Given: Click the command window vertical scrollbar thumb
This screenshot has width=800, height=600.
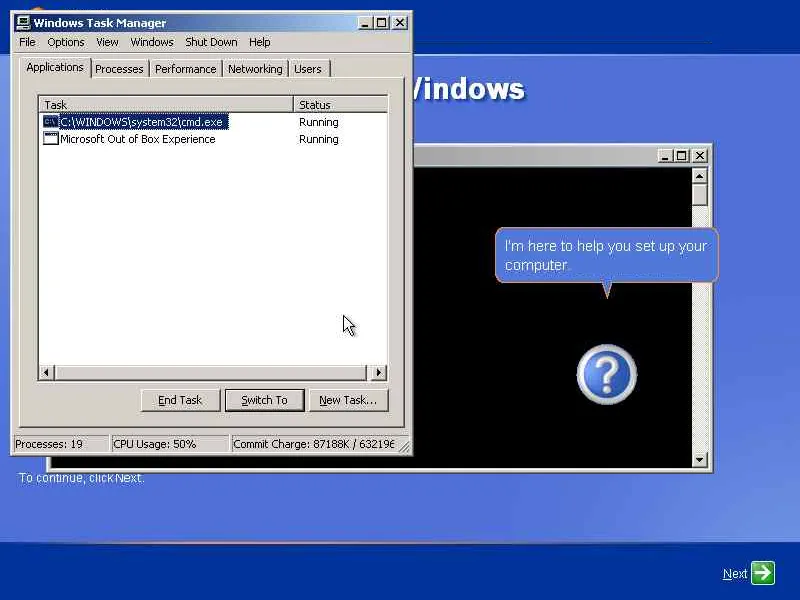Looking at the screenshot, I should pyautogui.click(x=699, y=195).
